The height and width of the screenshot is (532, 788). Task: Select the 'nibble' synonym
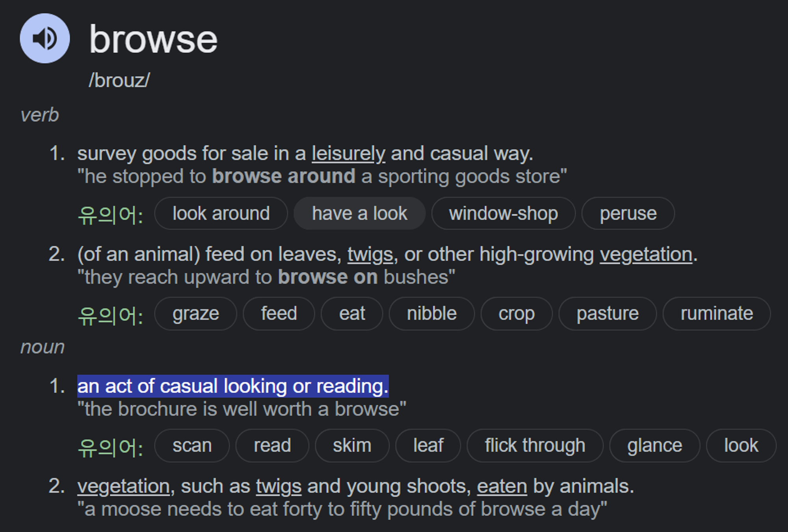(x=431, y=314)
